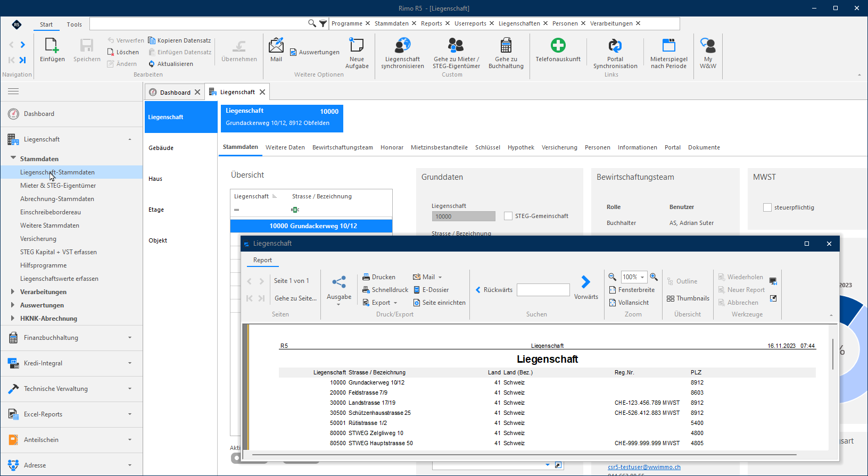
Task: Click the horizontal scrollbar of the report
Action: pyautogui.click(x=524, y=455)
